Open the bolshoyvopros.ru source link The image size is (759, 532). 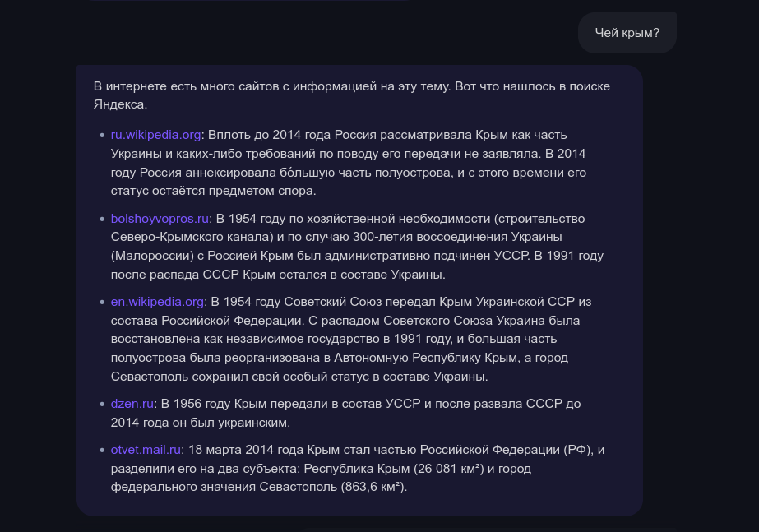160,219
